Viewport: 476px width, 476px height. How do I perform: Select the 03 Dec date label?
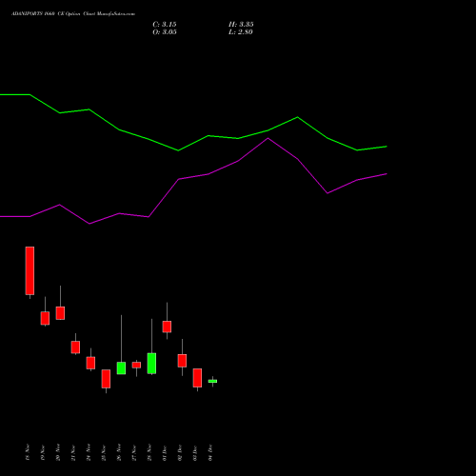pos(195,452)
